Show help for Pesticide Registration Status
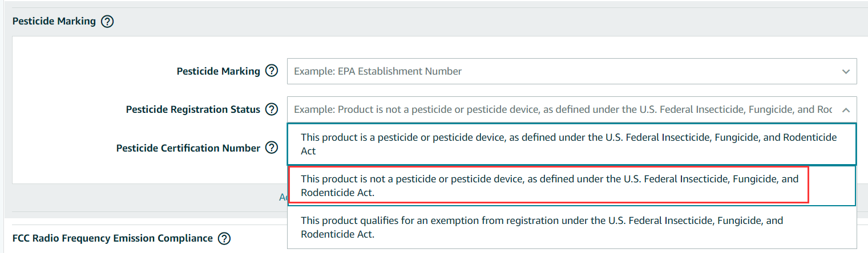868x253 pixels. (272, 109)
